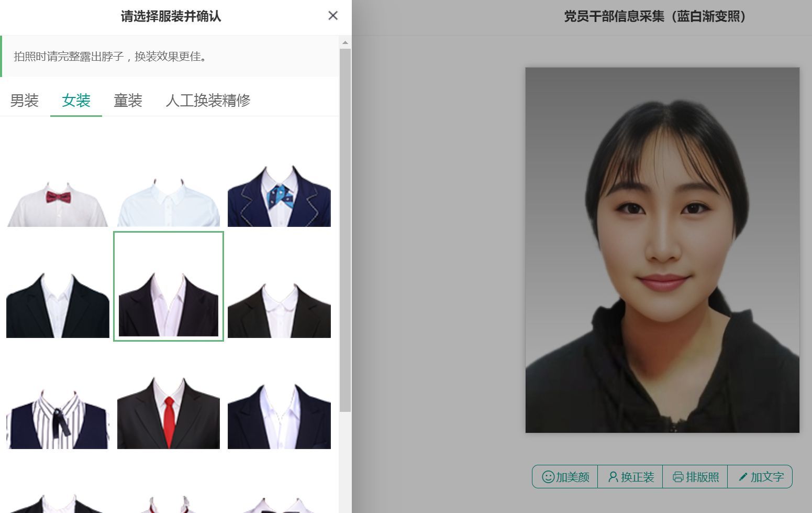Choose plain white shirt outfit
The width and height of the screenshot is (812, 513).
click(169, 203)
